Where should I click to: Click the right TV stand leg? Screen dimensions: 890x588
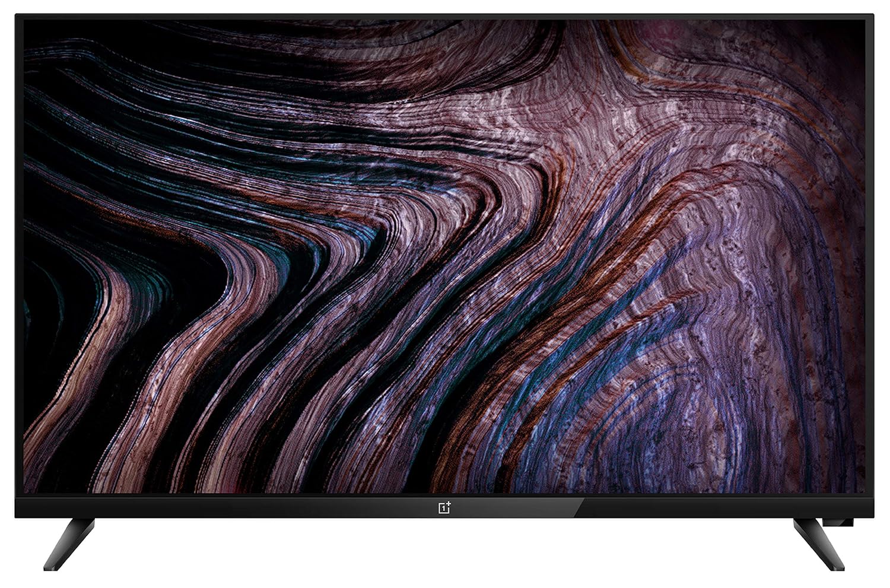click(x=818, y=542)
